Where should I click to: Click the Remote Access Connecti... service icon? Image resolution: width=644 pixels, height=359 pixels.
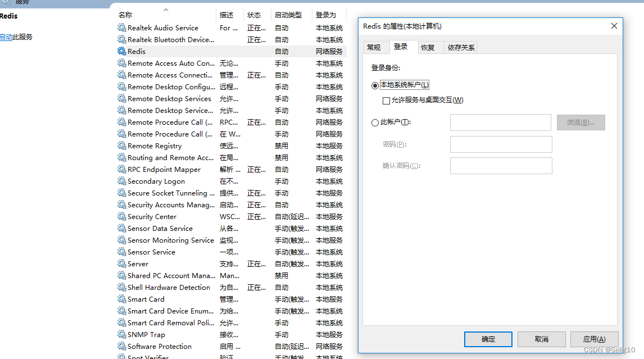[121, 75]
